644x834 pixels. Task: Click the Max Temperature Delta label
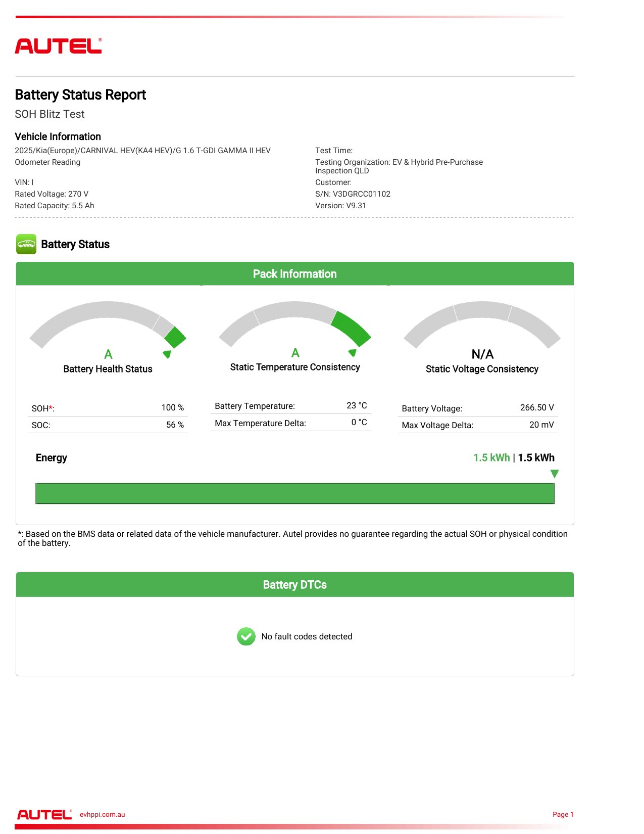(x=260, y=423)
